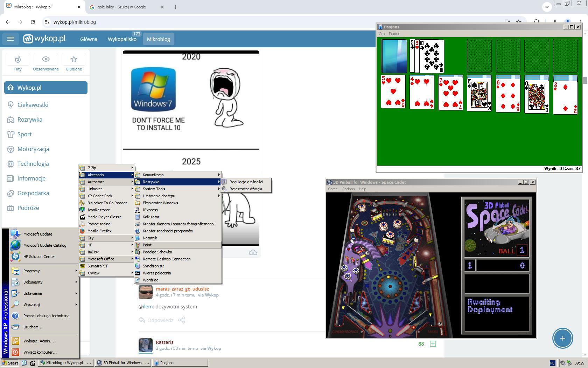Expand the Komunikacja submenu
Screen dimensions: 588x368
pyautogui.click(x=178, y=175)
